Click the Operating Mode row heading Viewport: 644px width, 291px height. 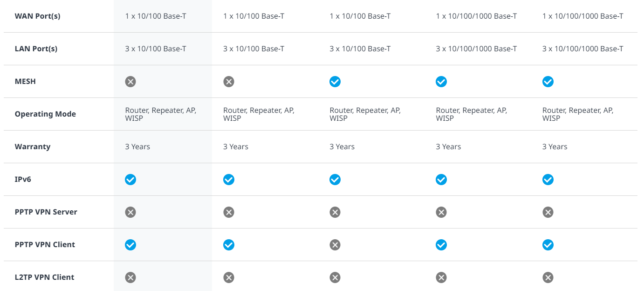coord(45,114)
